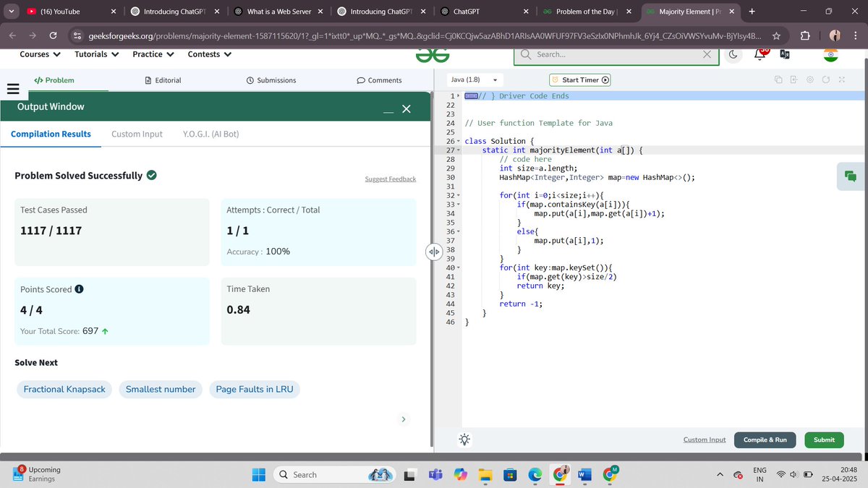Submit the solution

(824, 440)
